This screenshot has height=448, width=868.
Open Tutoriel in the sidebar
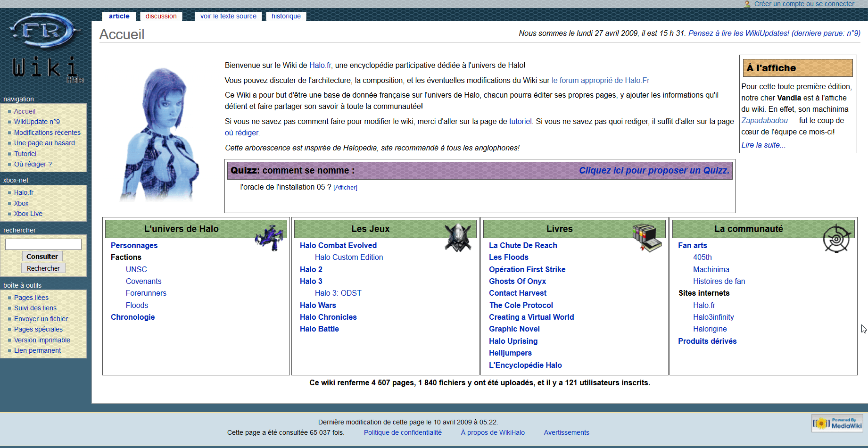pos(25,154)
